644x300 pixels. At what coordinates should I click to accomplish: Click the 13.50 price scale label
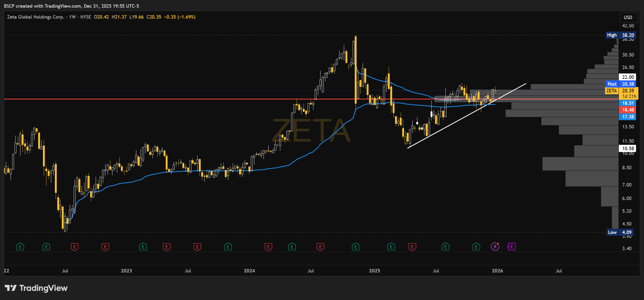(628, 127)
